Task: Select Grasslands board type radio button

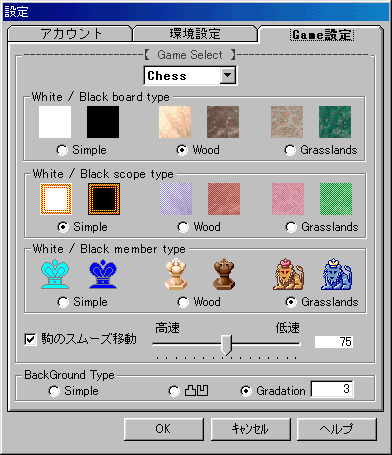Action: tap(290, 150)
